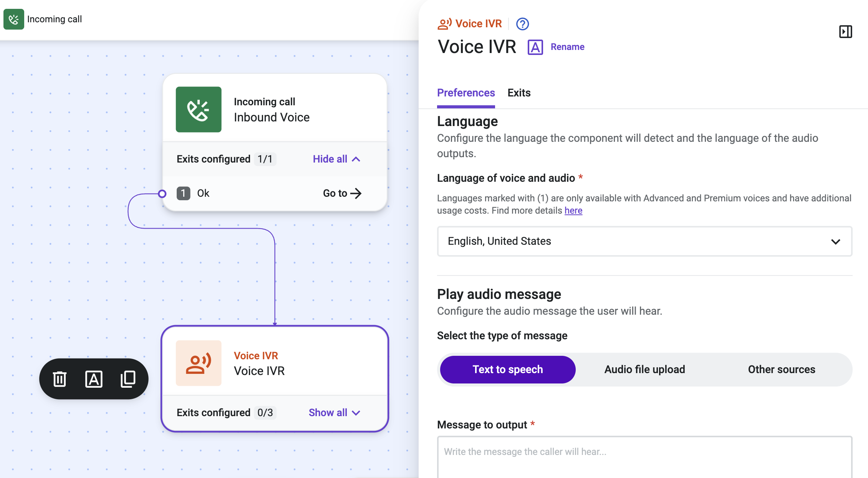The height and width of the screenshot is (478, 868).
Task: Open the Voice IVR help question icon
Action: coord(522,24)
